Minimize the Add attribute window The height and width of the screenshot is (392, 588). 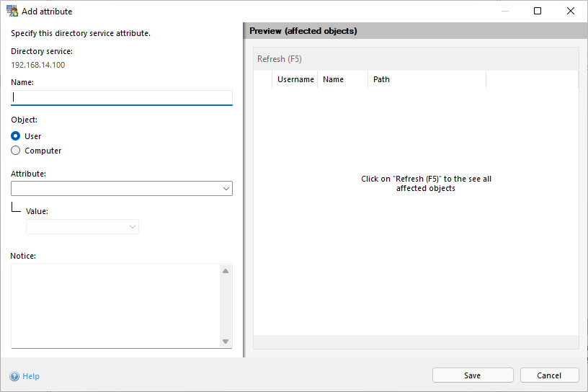point(504,12)
